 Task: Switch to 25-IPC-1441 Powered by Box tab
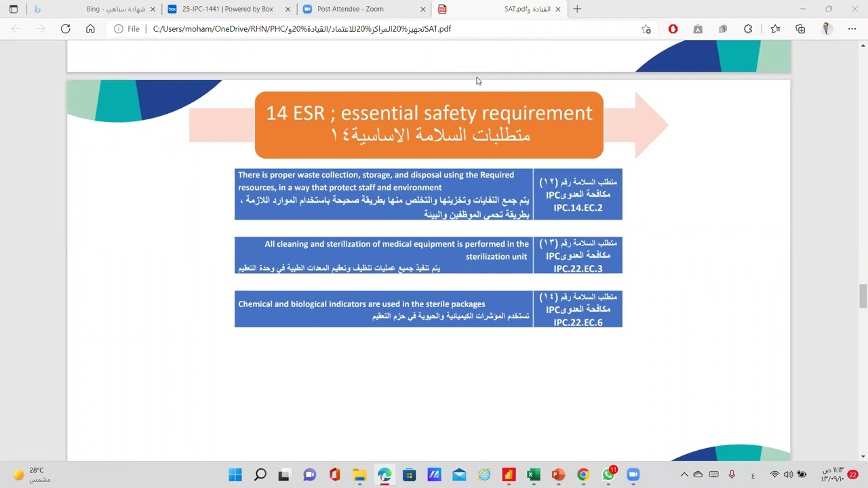click(x=229, y=9)
